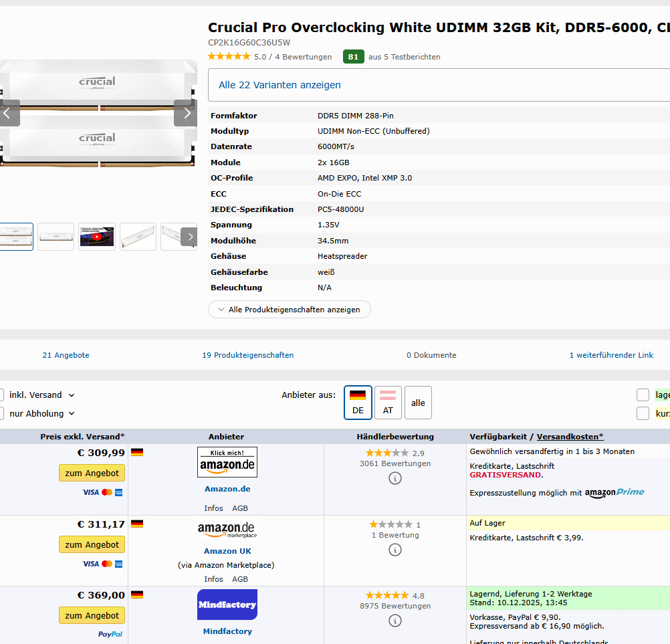Click the amazon.de 'Klick mich!' logo
This screenshot has width=670, height=644.
[227, 462]
